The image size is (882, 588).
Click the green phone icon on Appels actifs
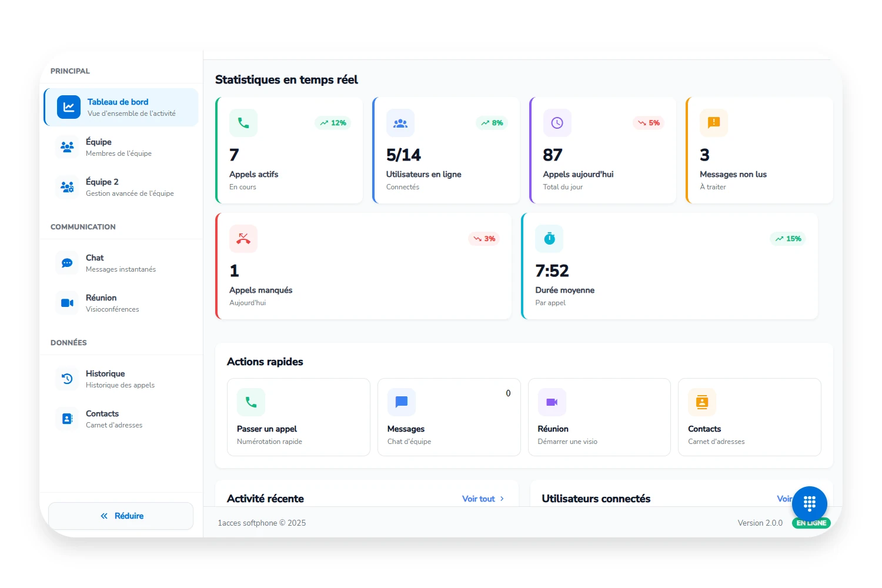[x=243, y=123]
